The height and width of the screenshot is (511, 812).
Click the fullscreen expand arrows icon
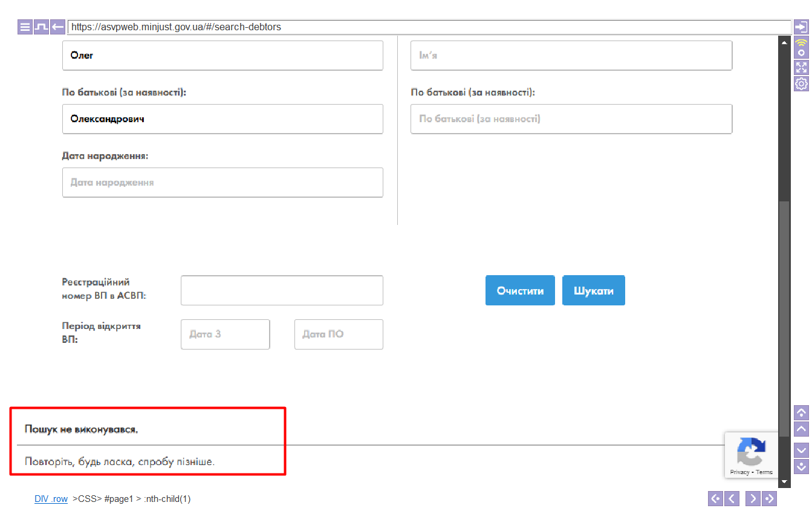tap(801, 67)
